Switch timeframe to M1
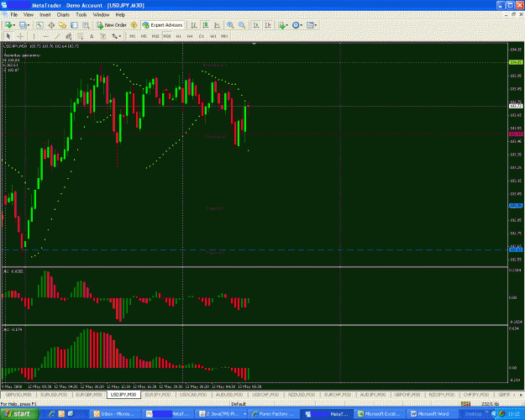The height and width of the screenshot is (420, 525). click(x=133, y=36)
